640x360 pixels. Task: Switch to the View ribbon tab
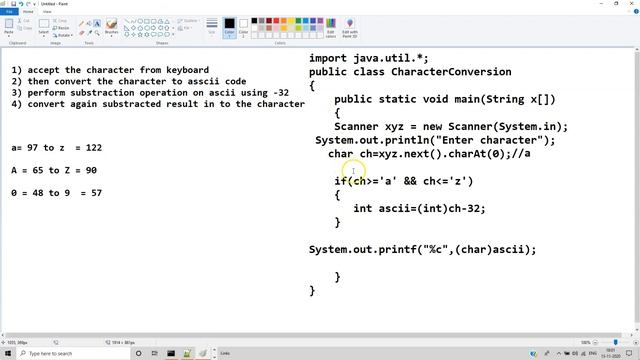[x=47, y=11]
